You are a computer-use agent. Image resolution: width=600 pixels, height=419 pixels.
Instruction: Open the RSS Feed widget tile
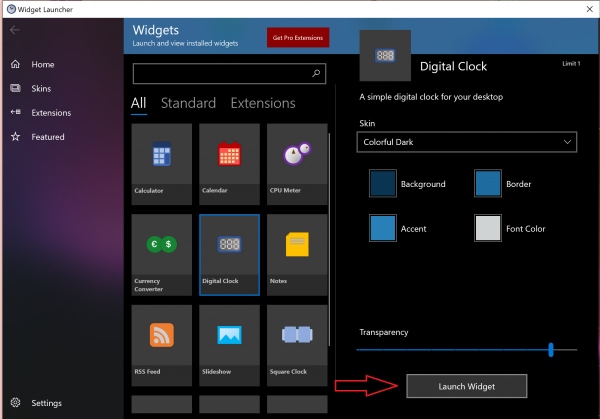pyautogui.click(x=161, y=345)
